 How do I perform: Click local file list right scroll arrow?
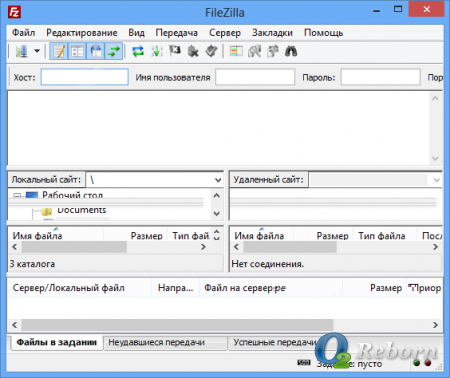click(x=203, y=247)
